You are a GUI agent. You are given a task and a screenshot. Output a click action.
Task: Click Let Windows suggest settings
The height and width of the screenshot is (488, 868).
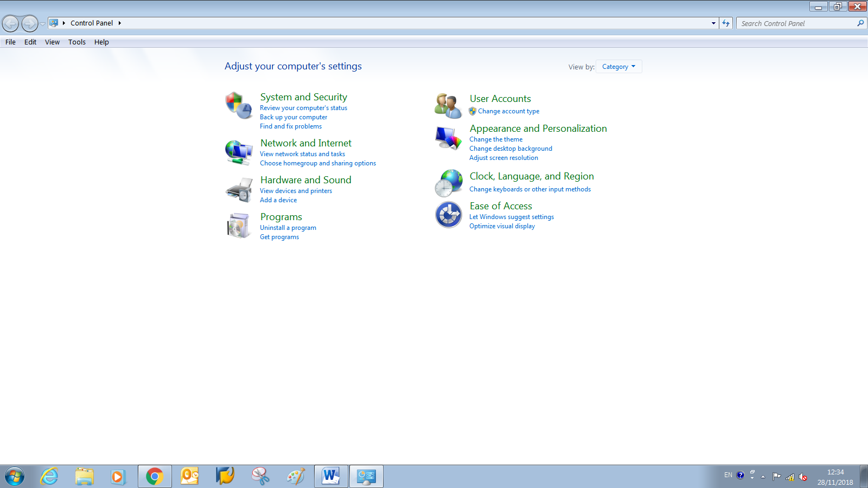tap(512, 217)
